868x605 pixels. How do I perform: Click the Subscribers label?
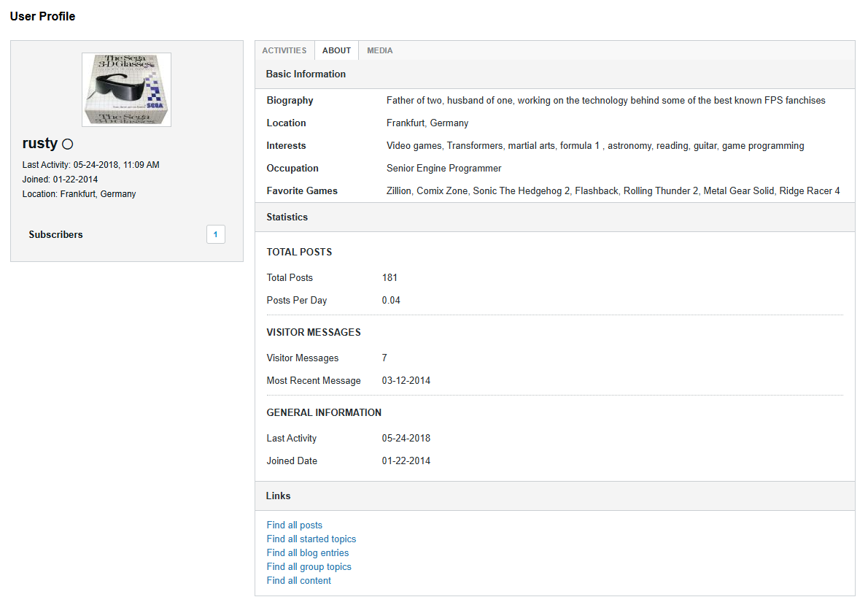[x=56, y=234]
